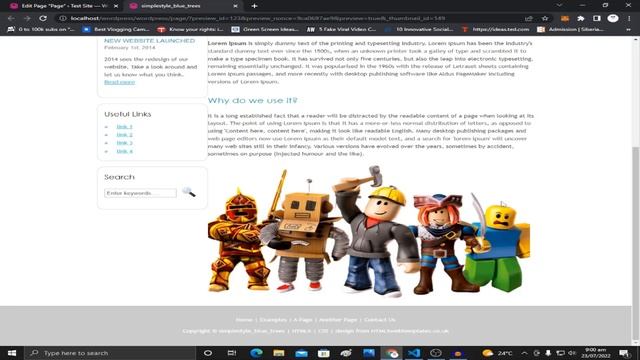Viewport: 640px width, 360px height.
Task: Click the Windows taskbar search box
Action: point(109,353)
